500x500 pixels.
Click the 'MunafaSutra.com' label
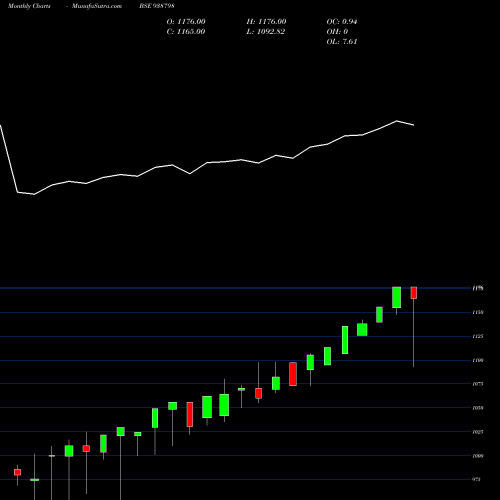click(x=97, y=6)
